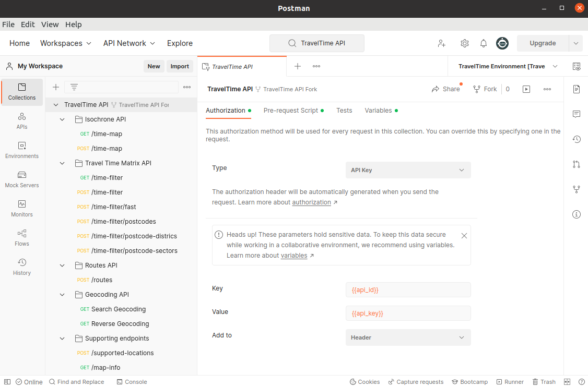This screenshot has width=588, height=387.
Task: Open the collection Documentation panel
Action: coord(576,89)
